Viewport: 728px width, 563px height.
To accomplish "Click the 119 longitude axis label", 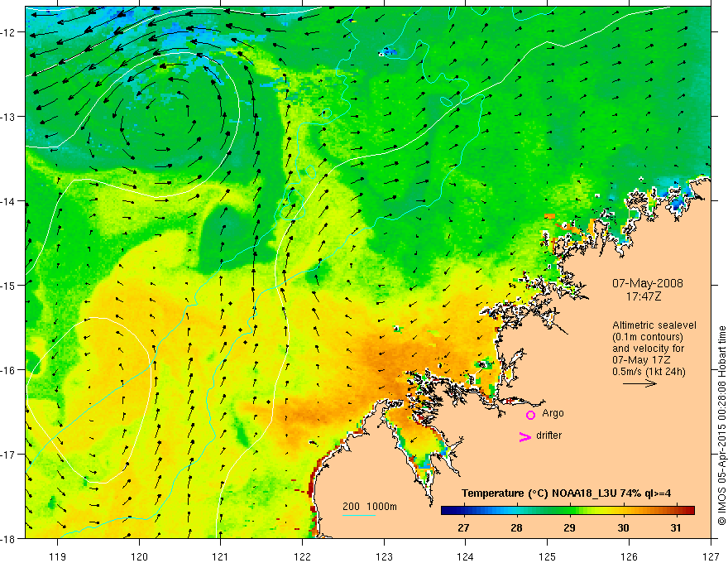I will coord(57,556).
